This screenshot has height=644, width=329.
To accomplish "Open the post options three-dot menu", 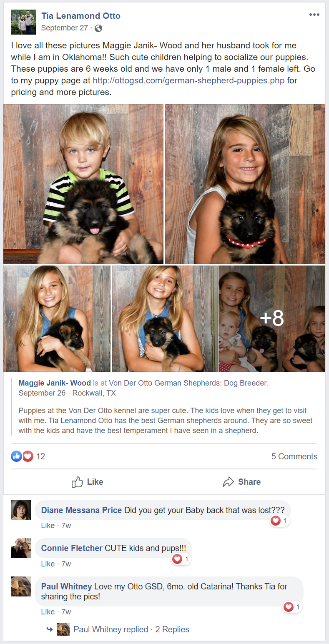I will tap(314, 15).
